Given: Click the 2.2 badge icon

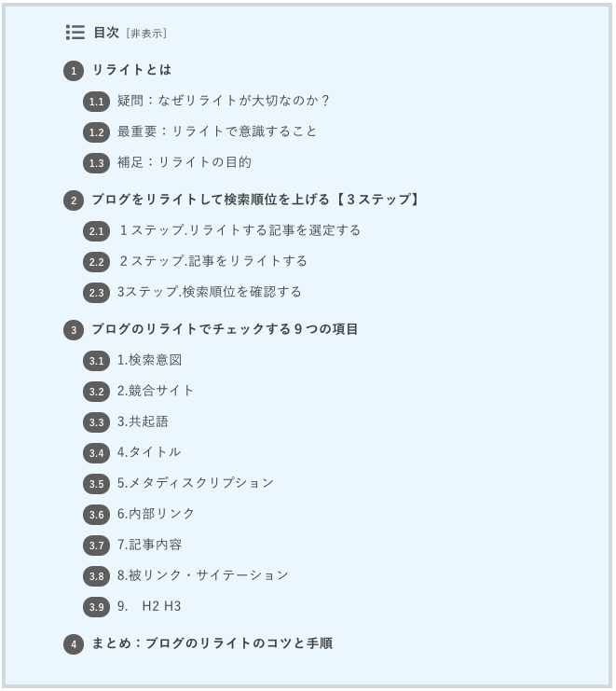Looking at the screenshot, I should tap(96, 262).
